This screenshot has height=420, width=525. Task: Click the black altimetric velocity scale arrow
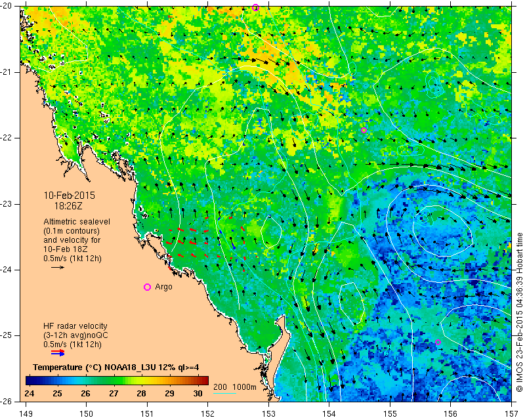tap(58, 267)
